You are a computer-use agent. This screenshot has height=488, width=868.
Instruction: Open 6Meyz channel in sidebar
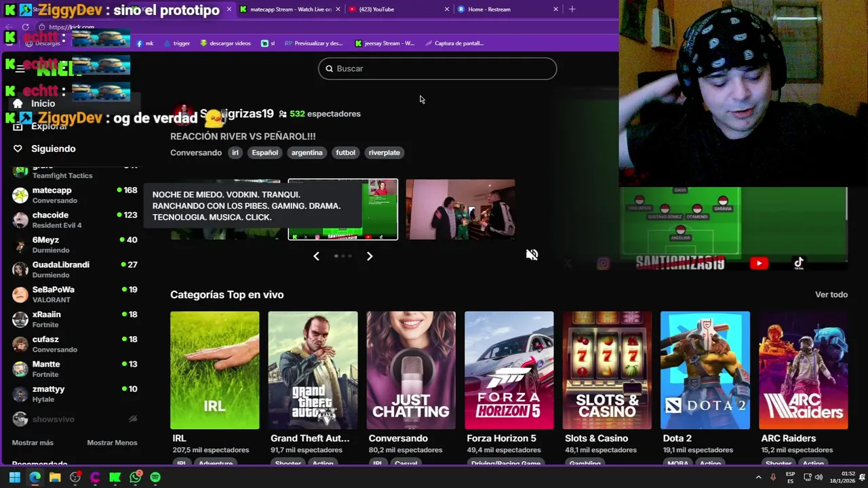coord(75,245)
